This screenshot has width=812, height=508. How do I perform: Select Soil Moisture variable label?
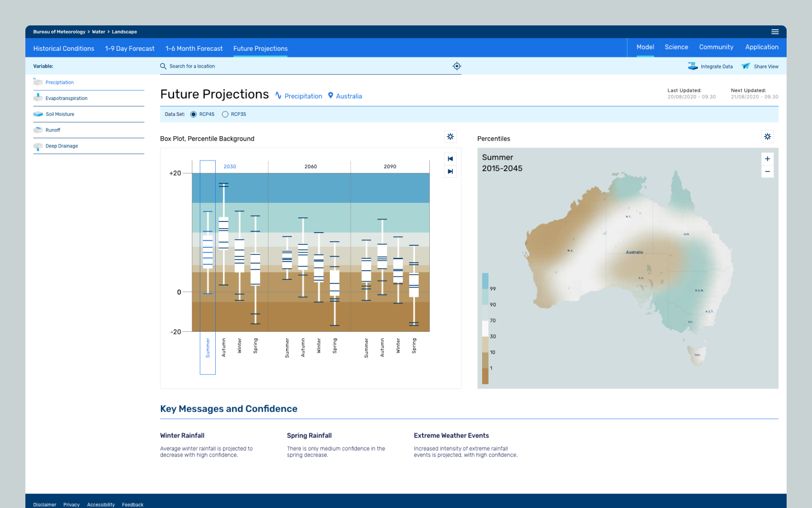coord(60,114)
